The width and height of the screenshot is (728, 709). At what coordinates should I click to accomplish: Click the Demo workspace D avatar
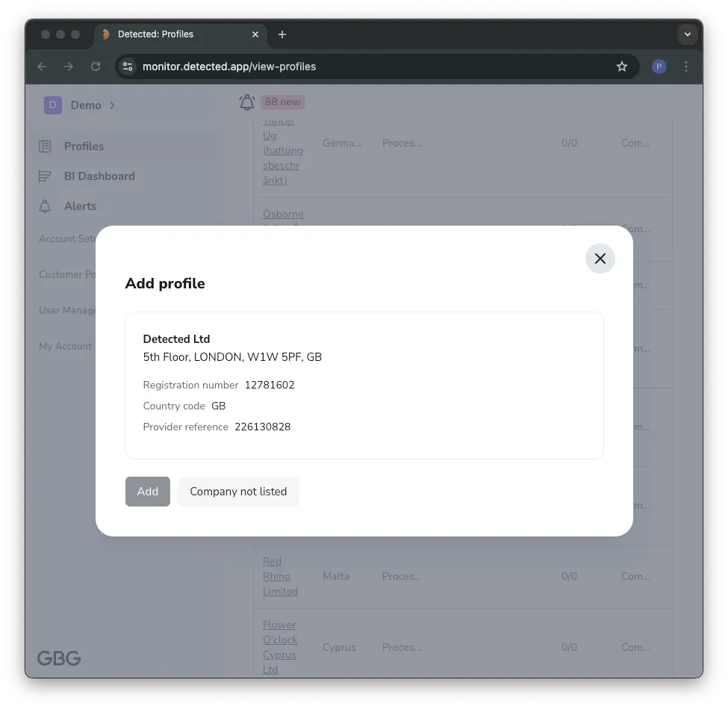point(53,105)
